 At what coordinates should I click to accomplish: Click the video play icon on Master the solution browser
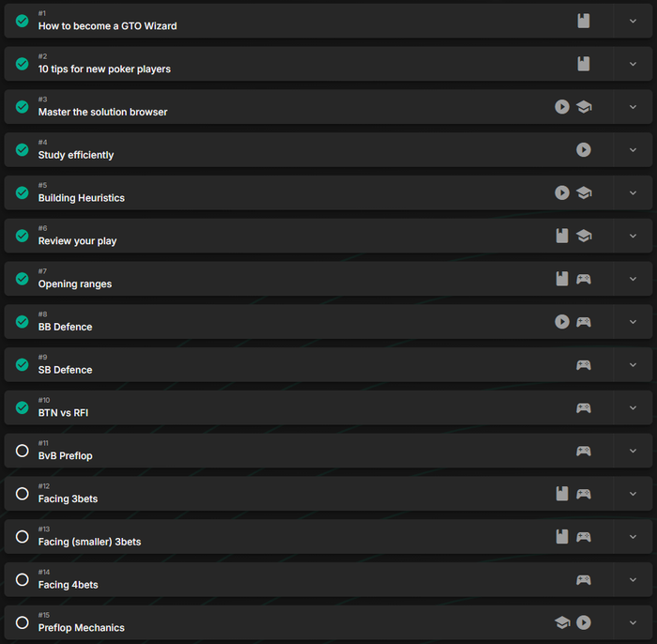coord(562,107)
